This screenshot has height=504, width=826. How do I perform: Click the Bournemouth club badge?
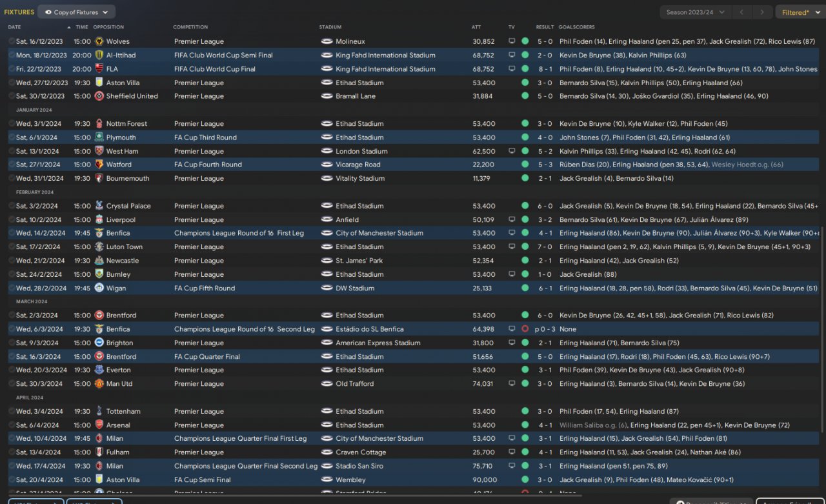point(99,179)
